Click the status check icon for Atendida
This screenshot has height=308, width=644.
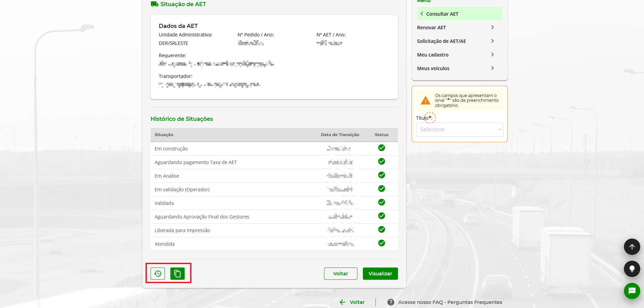point(382,243)
